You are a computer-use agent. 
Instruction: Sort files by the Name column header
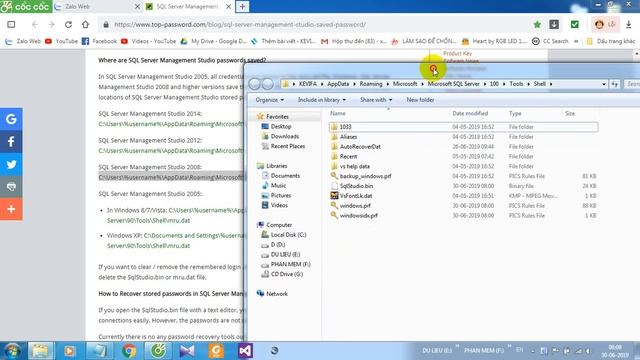click(338, 113)
